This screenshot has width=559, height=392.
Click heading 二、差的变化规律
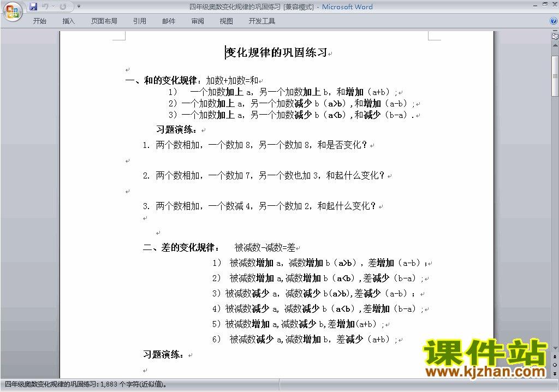tap(181, 247)
